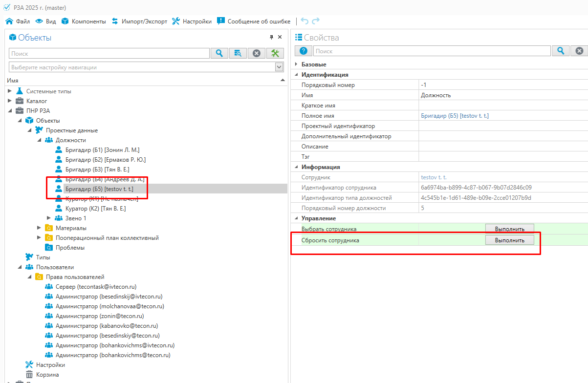
Task: Collapse the Должности tree node
Action: point(39,140)
